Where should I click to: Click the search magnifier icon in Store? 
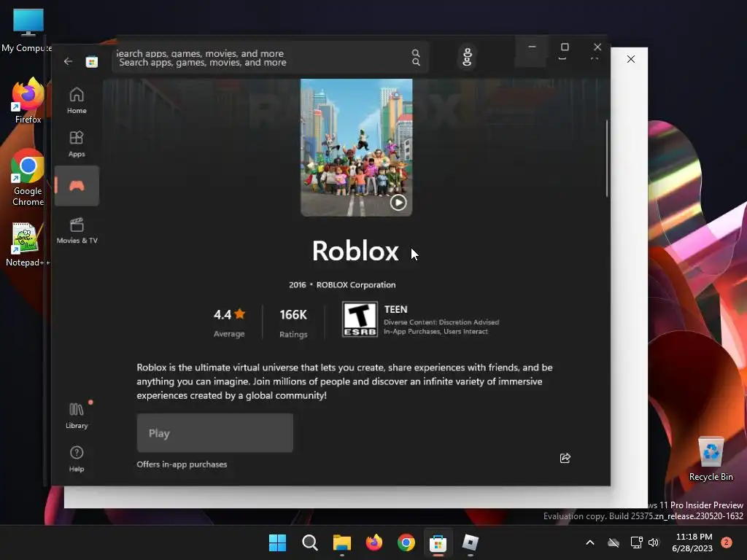416,58
